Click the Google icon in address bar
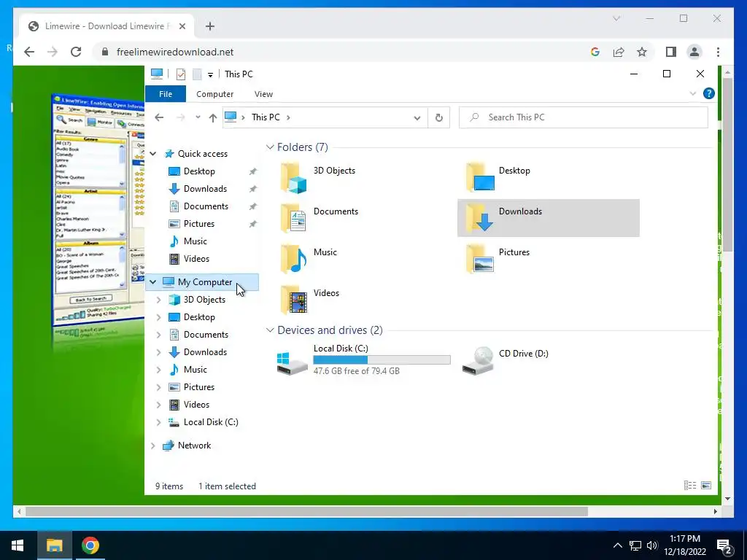Screen dimensions: 747x560 [x=595, y=52]
